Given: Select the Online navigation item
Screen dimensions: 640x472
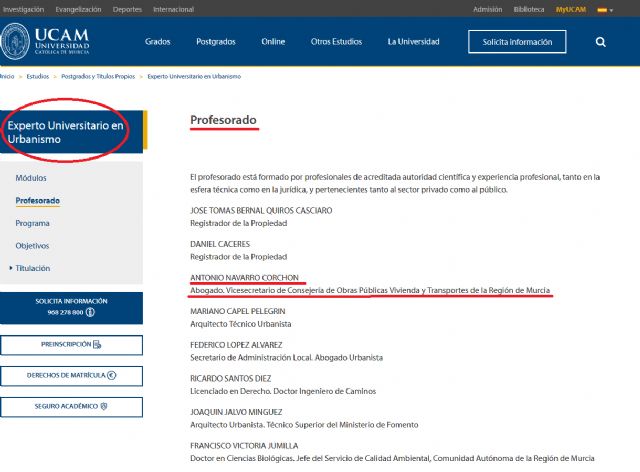Looking at the screenshot, I should point(273,42).
